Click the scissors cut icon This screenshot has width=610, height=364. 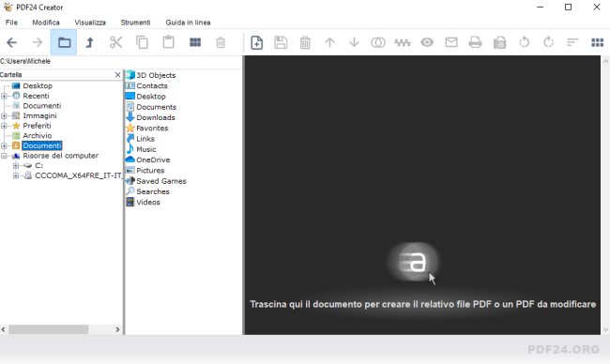point(116,42)
